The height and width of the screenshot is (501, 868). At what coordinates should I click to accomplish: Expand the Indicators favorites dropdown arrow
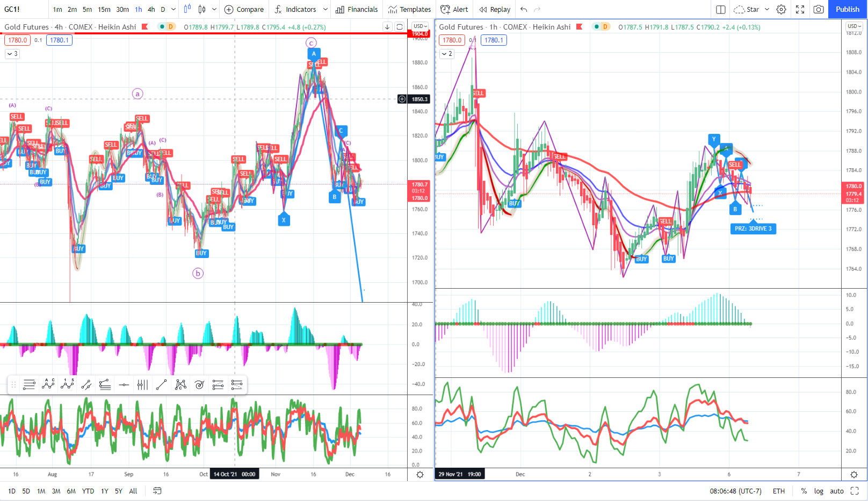pos(325,9)
